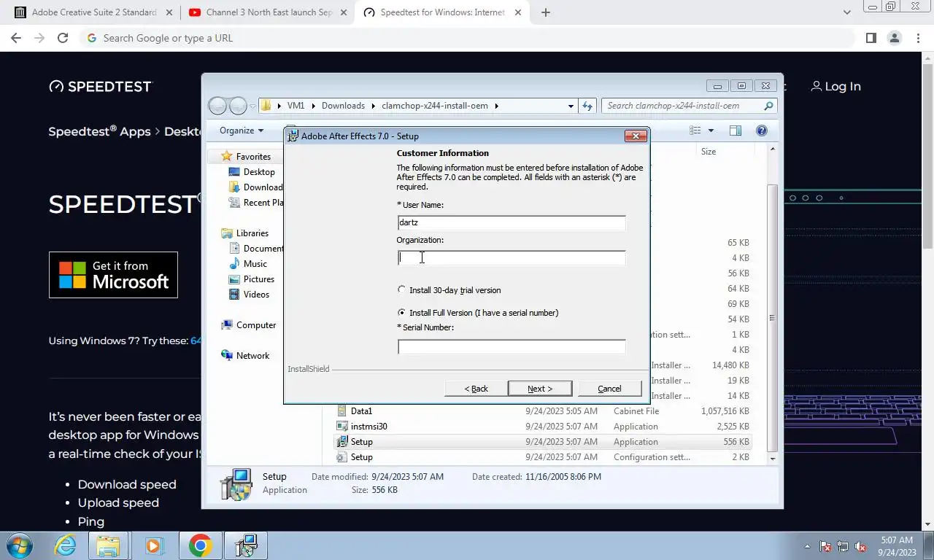Click the User Name field containing dartz
Viewport: 934px width, 560px height.
pos(512,222)
